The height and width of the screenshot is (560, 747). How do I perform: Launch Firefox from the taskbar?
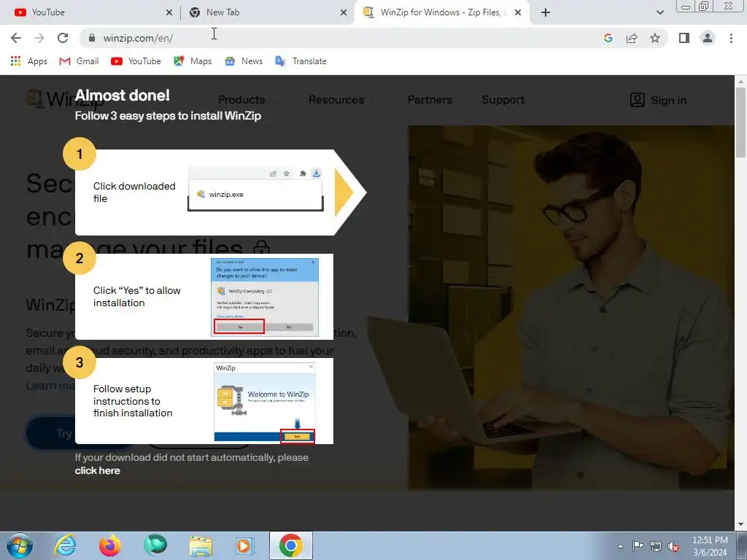coord(109,545)
